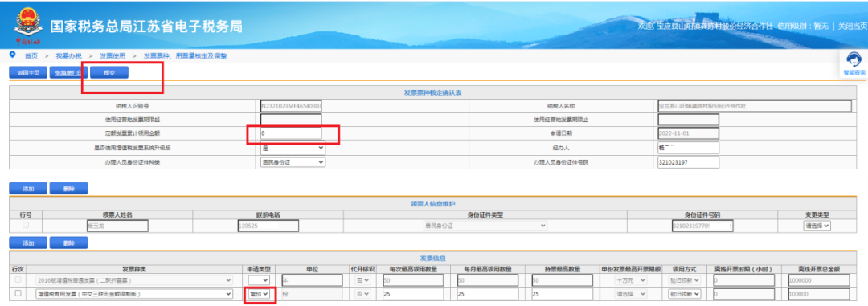Open 单份发票最高开票限额 请选择 dropdown
Image resolution: width=868 pixels, height=306 pixels.
pos(631,295)
